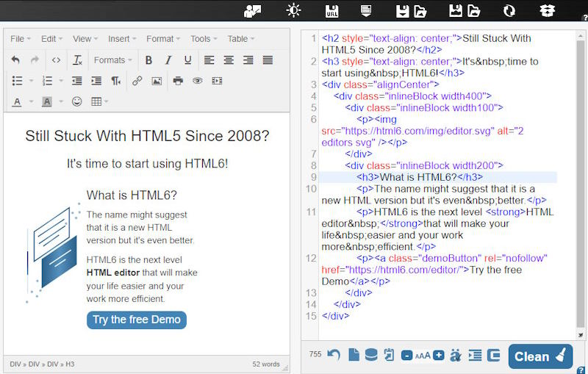This screenshot has height=374, width=588.
Task: Increase font size with plus button
Action: tap(439, 355)
